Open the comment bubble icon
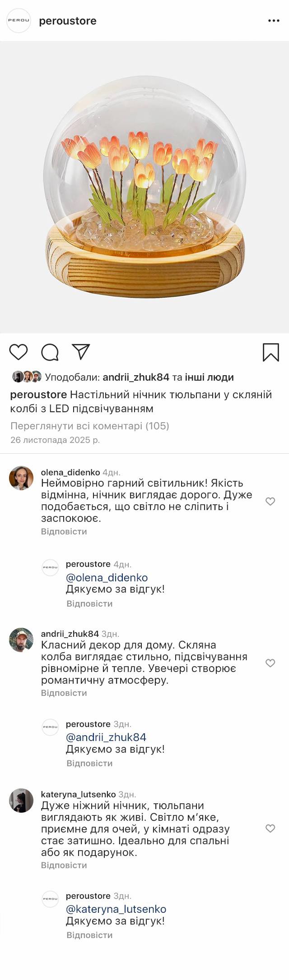This screenshot has height=980, width=289. [50, 352]
